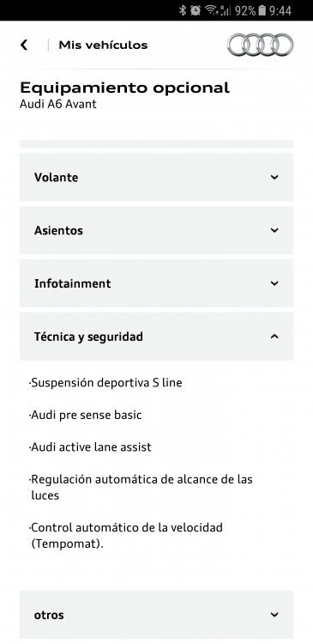Tap Audi pre sense basic item
The height and width of the screenshot is (644, 313).
[86, 415]
